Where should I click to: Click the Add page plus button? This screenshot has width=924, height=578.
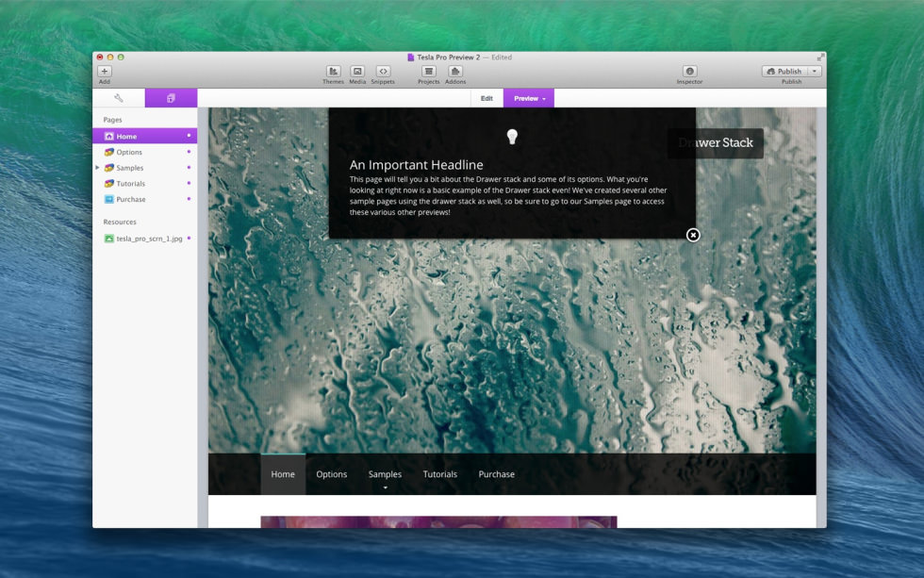pyautogui.click(x=105, y=72)
